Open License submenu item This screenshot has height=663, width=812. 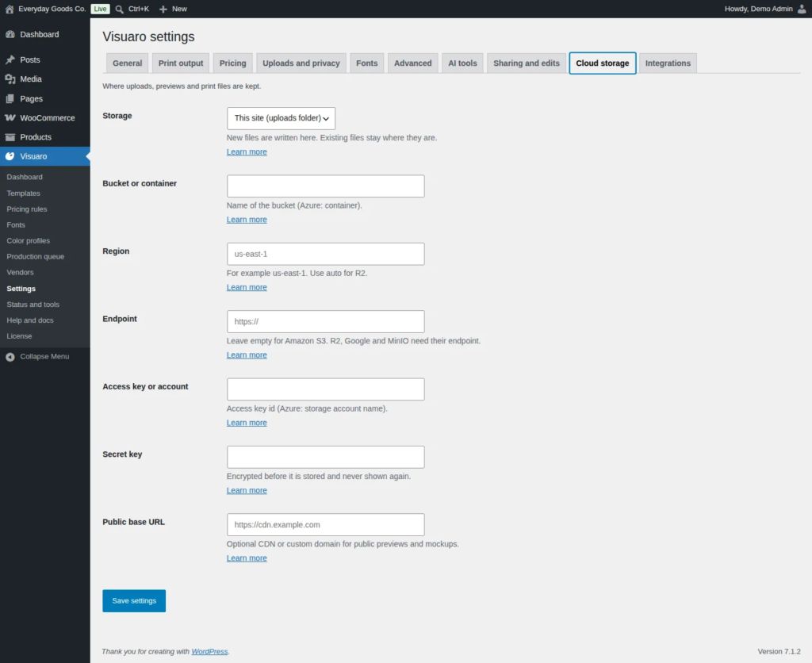tap(19, 336)
